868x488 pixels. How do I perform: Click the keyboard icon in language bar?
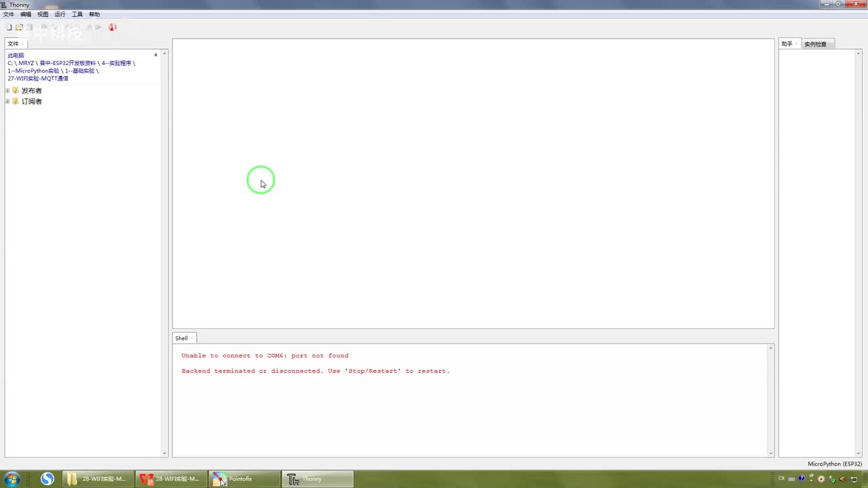pos(791,479)
